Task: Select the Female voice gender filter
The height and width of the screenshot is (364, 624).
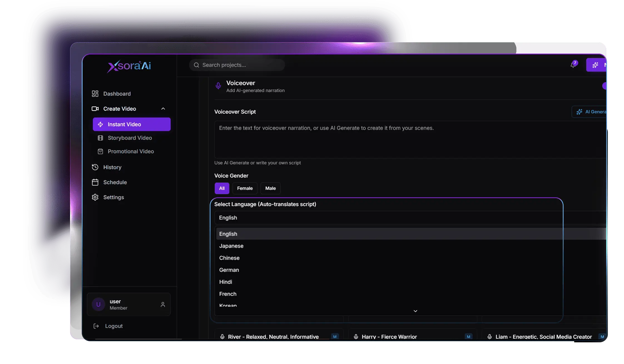Action: point(245,188)
